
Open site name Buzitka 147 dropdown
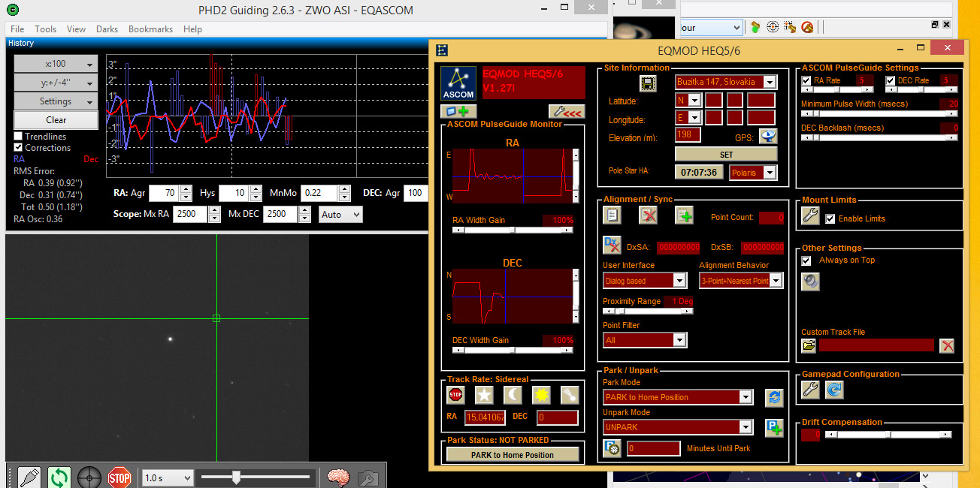726,82
